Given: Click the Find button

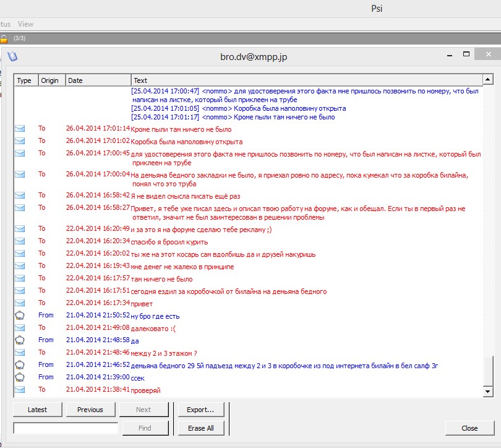Looking at the screenshot, I should click(145, 428).
